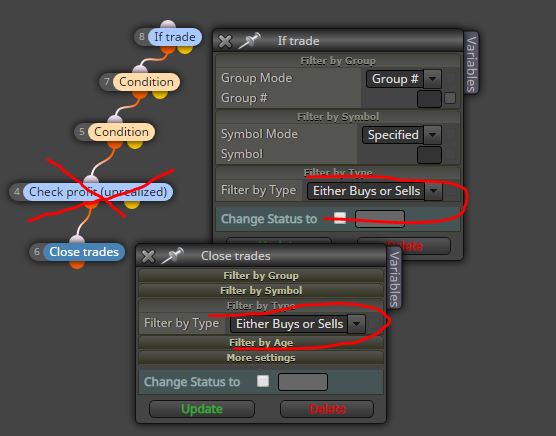This screenshot has height=436, width=556.
Task: Click orange output dot of Close trades node
Action: coord(77,264)
